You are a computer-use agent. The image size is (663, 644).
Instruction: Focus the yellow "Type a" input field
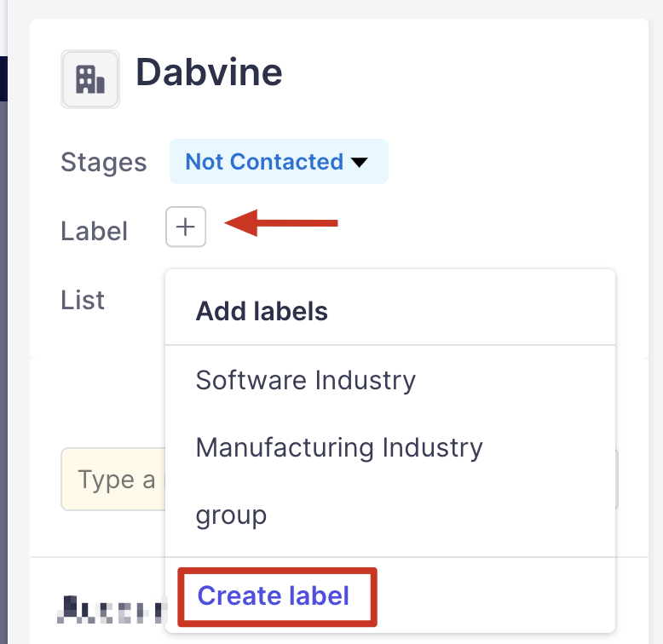pos(111,480)
